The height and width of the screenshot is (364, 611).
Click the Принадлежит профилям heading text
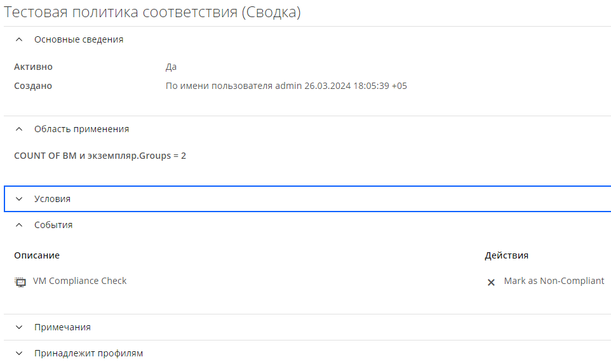(88, 353)
